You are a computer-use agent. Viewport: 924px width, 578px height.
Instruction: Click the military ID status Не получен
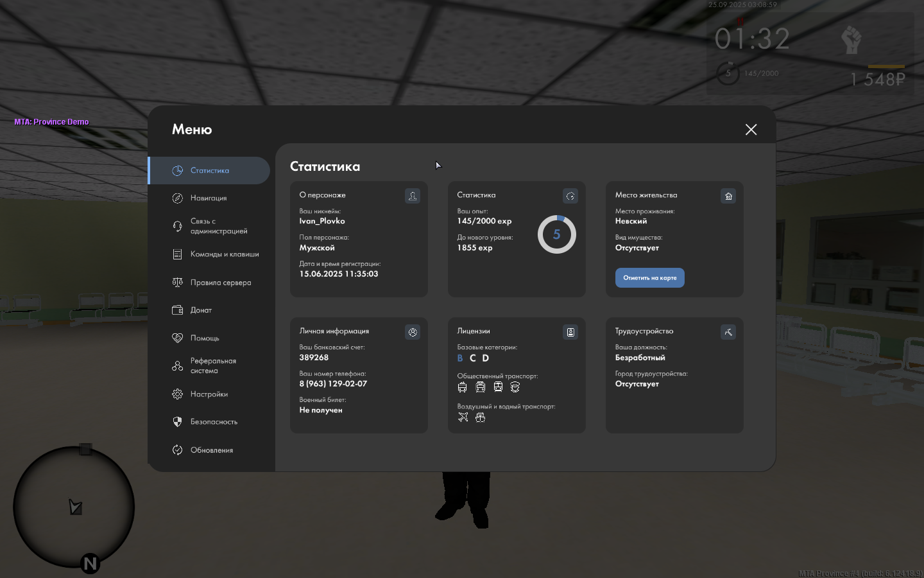pyautogui.click(x=321, y=410)
